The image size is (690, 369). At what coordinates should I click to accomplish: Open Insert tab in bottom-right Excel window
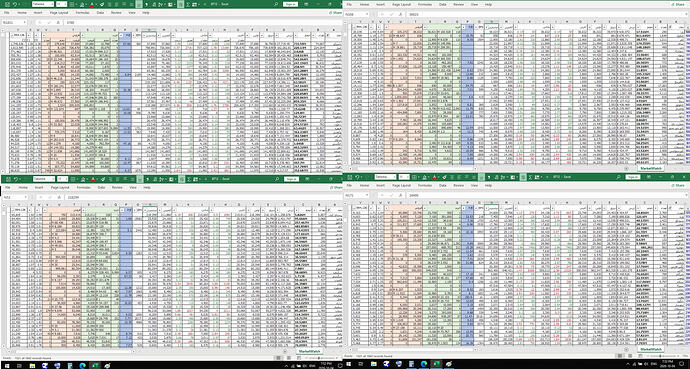(x=381, y=186)
